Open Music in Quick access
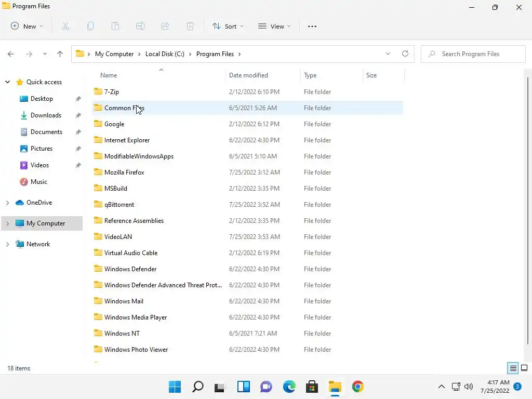Image resolution: width=532 pixels, height=399 pixels. point(38,182)
